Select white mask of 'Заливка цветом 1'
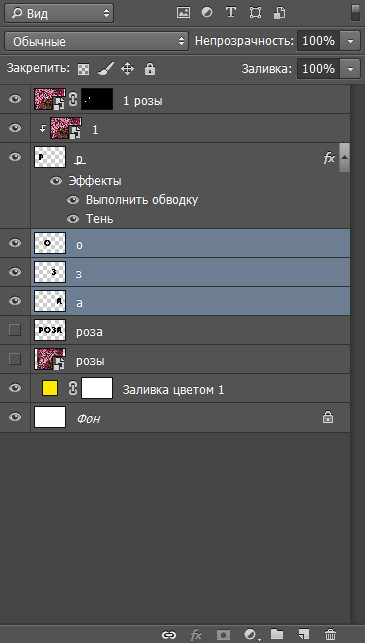365x643 pixels. (x=97, y=388)
